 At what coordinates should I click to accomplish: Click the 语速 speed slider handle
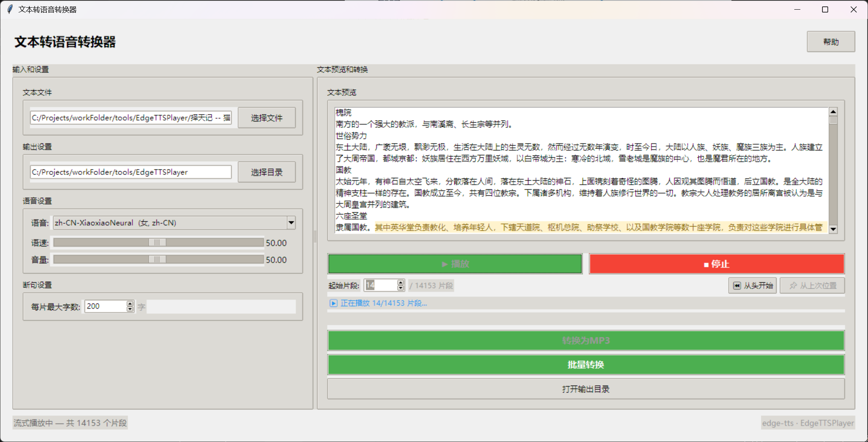coord(157,242)
